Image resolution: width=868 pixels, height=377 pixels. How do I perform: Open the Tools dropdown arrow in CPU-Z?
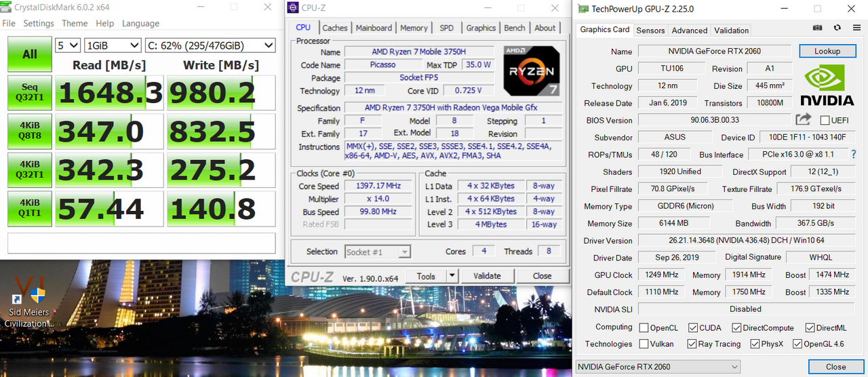[x=452, y=276]
